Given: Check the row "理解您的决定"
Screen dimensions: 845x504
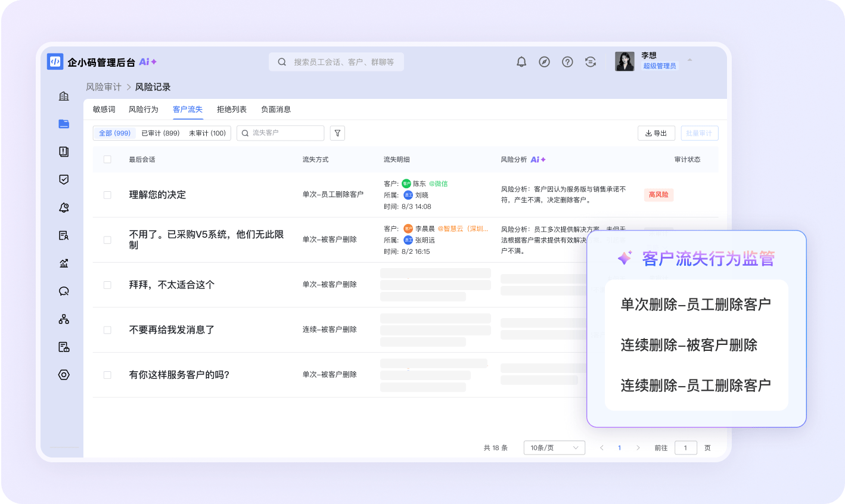Looking at the screenshot, I should [x=107, y=195].
